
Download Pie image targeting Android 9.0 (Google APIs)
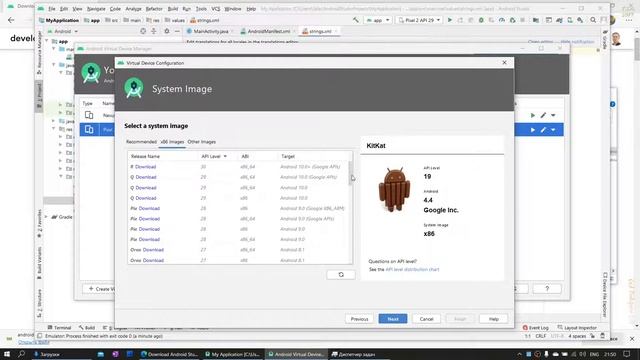click(149, 219)
